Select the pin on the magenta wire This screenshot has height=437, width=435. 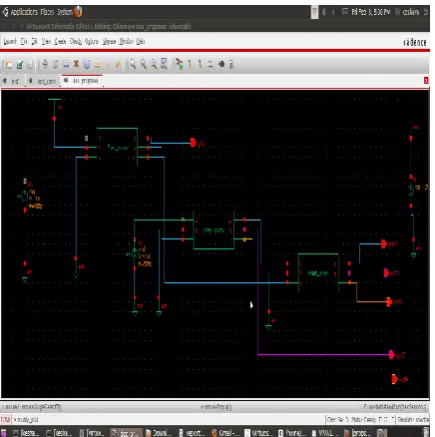pyautogui.click(x=392, y=355)
